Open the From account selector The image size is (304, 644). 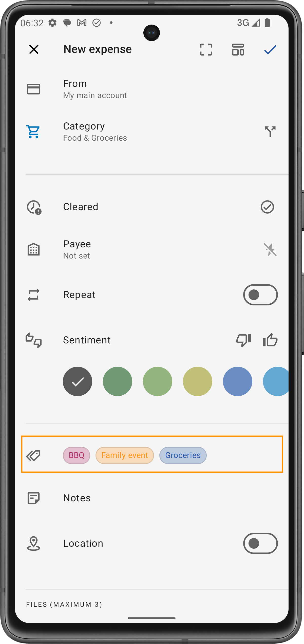[151, 89]
